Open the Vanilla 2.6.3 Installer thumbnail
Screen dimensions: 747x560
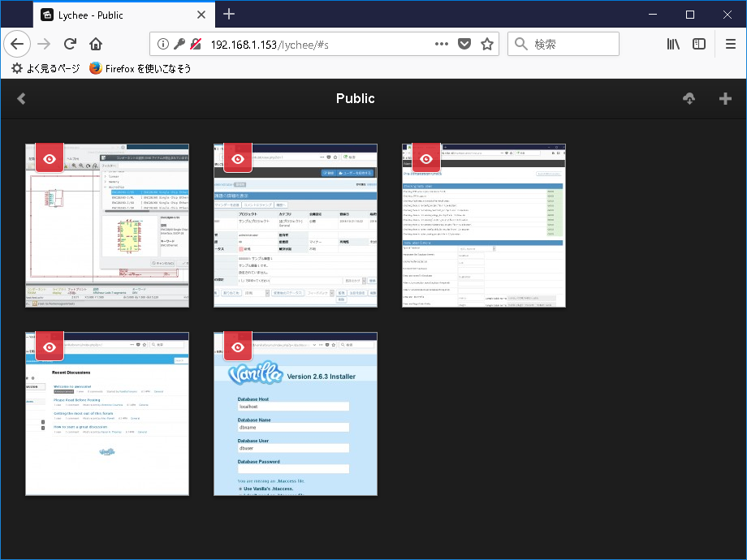(x=296, y=414)
